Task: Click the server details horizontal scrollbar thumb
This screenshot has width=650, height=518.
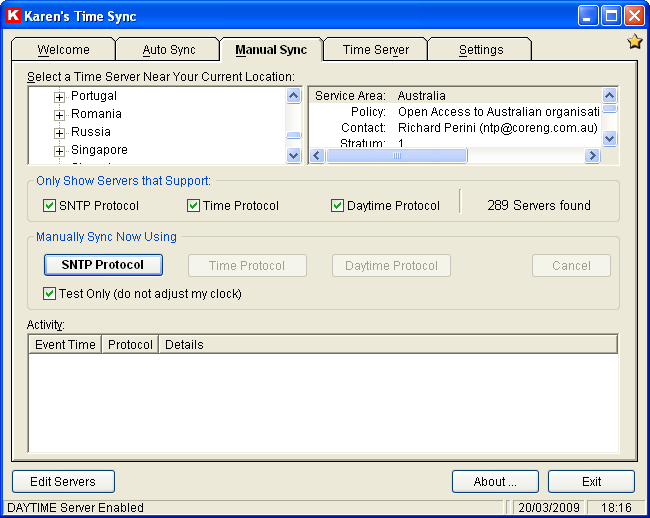Action: (397, 155)
